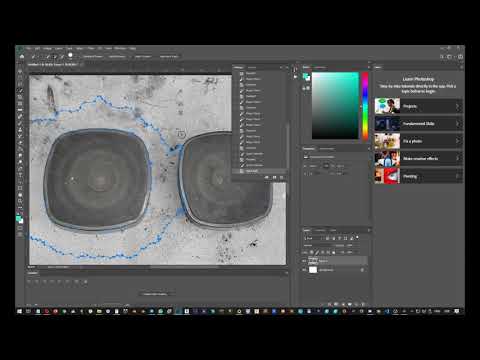Image resolution: width=480 pixels, height=360 pixels.
Task: Open Fundamental Skills tutorials
Action: click(x=419, y=124)
